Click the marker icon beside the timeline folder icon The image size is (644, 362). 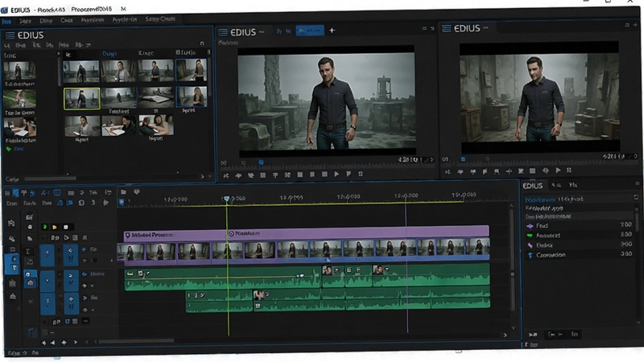(x=137, y=191)
